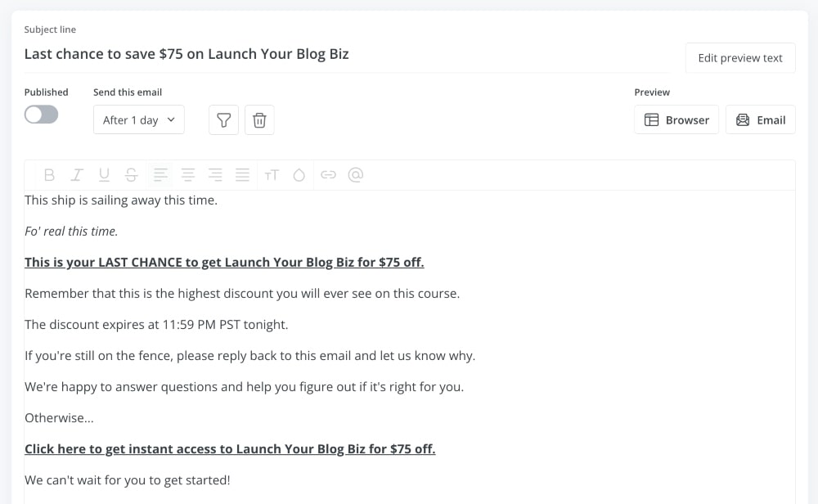Enable the Published toggle
The image size is (818, 504).
coord(42,115)
